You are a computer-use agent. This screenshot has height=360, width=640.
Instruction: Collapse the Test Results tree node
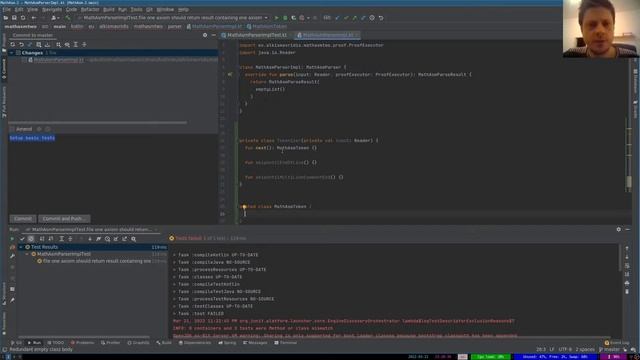tap(21, 247)
